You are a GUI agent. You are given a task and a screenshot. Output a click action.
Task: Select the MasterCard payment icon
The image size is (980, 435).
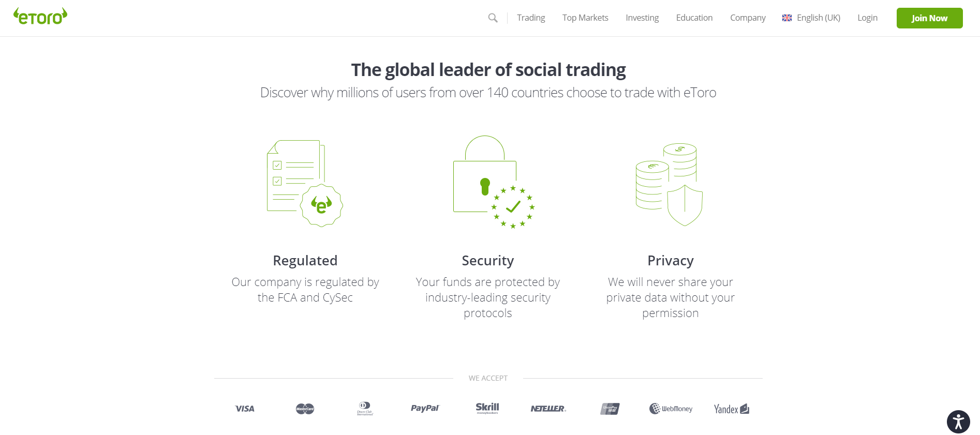(305, 409)
